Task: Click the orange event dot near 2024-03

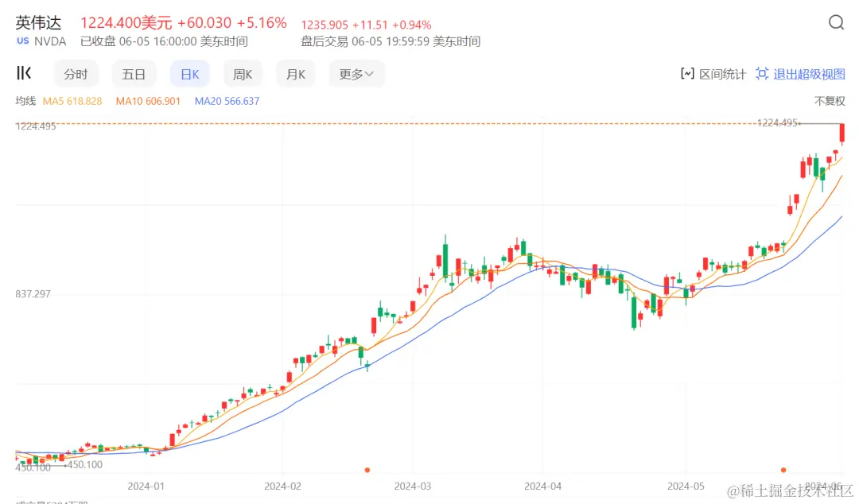Action: 367,470
